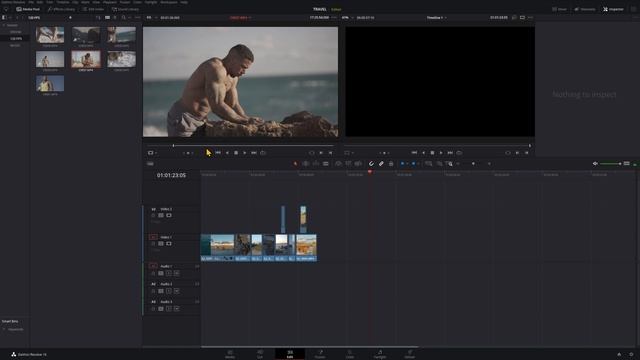Stop playback in the timeline viewer
640x360 pixels.
tap(432, 153)
